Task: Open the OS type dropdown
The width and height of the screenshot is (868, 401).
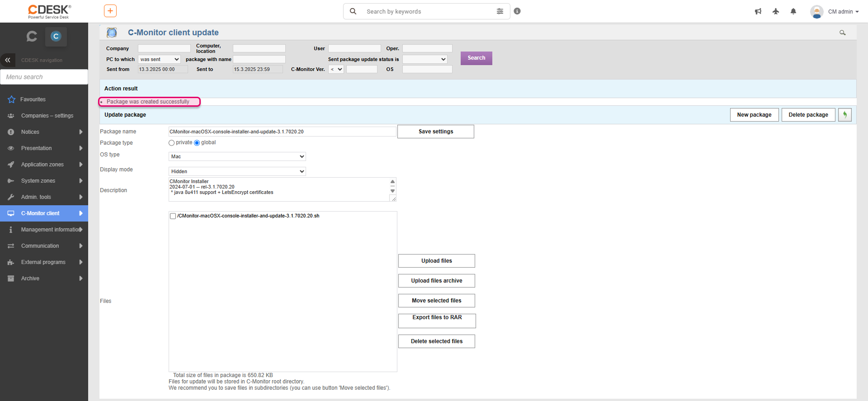Action: pos(237,156)
